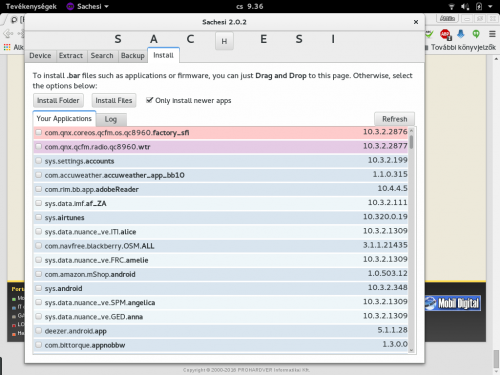Click the H letter button in header
Image resolution: width=500 pixels, height=375 pixels.
coord(224,41)
